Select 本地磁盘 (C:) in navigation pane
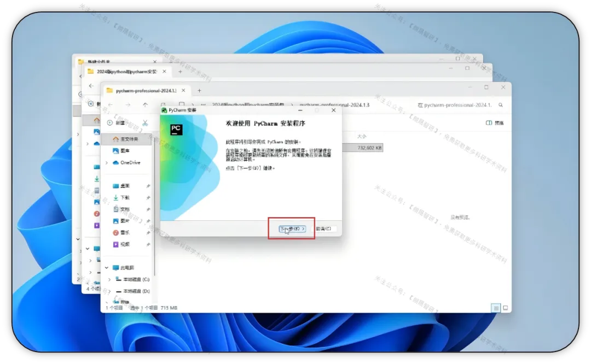 (x=132, y=279)
